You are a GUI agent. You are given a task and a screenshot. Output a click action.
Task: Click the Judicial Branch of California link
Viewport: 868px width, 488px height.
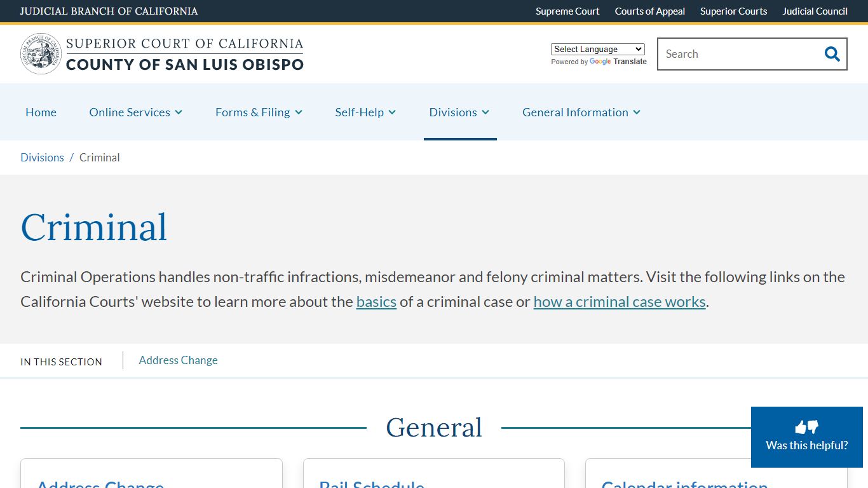point(109,11)
